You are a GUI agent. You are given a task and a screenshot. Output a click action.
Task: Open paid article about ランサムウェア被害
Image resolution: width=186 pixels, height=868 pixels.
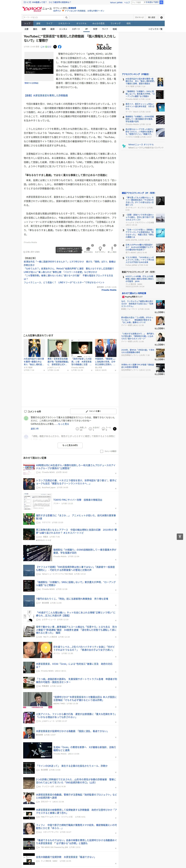click(x=137, y=304)
